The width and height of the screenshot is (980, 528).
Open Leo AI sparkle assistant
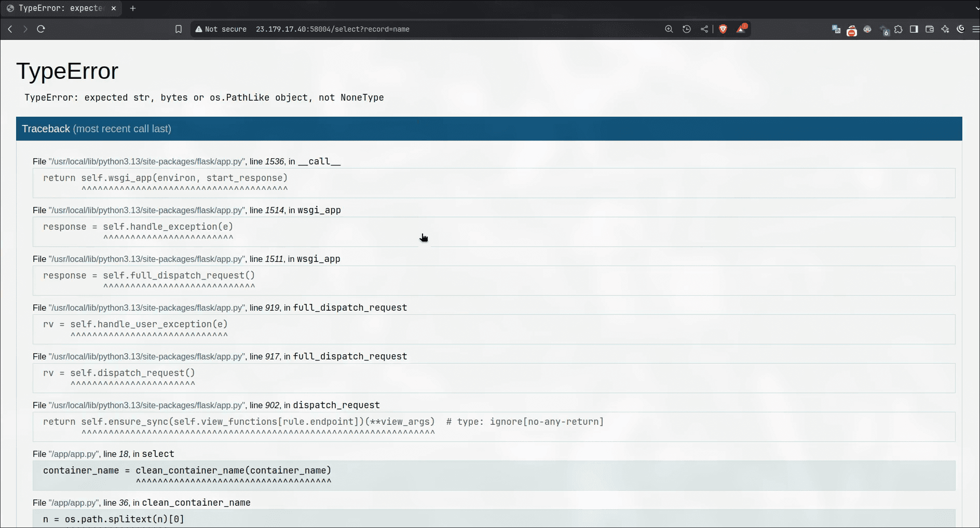click(945, 29)
